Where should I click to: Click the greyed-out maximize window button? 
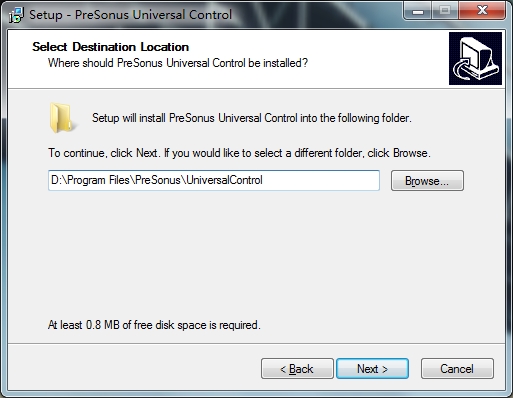[445, 11]
